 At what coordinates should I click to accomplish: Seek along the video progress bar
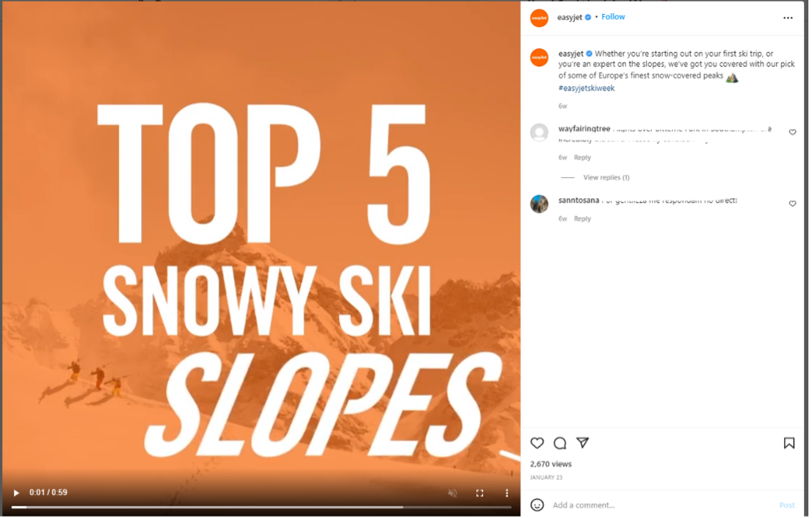[261, 507]
